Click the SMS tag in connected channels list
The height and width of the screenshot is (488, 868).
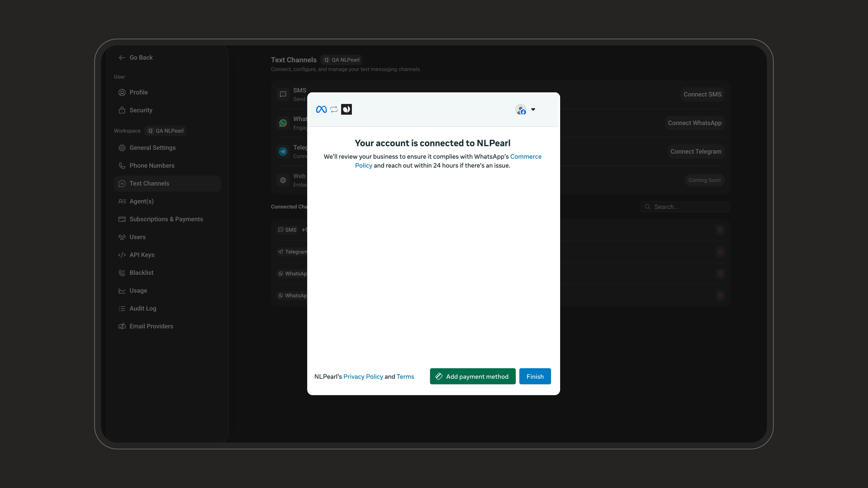coord(287,230)
